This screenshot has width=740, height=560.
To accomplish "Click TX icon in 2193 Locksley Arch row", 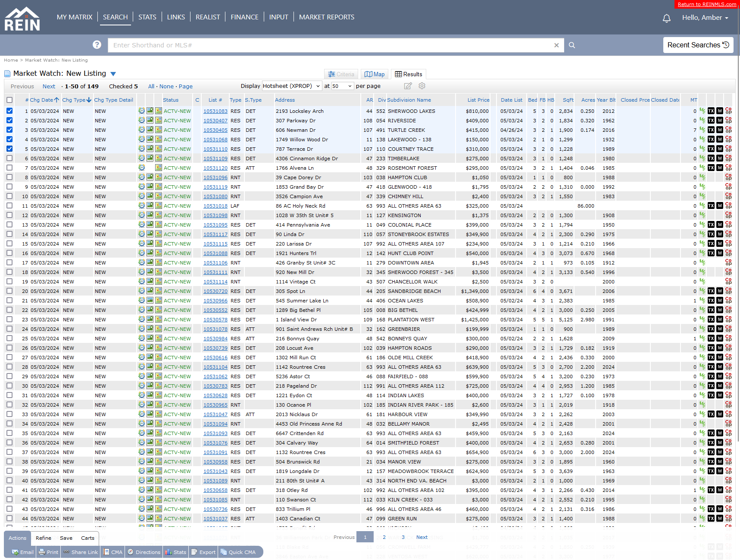I will (x=711, y=111).
